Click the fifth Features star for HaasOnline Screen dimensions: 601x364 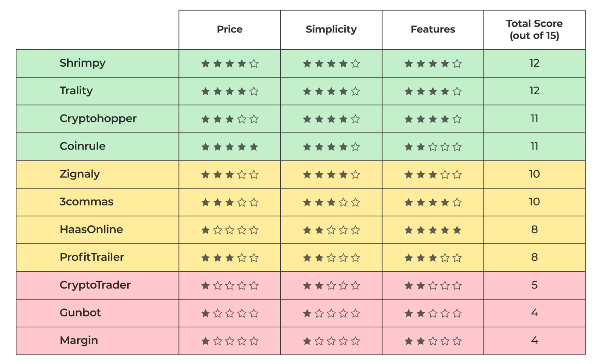(457, 230)
